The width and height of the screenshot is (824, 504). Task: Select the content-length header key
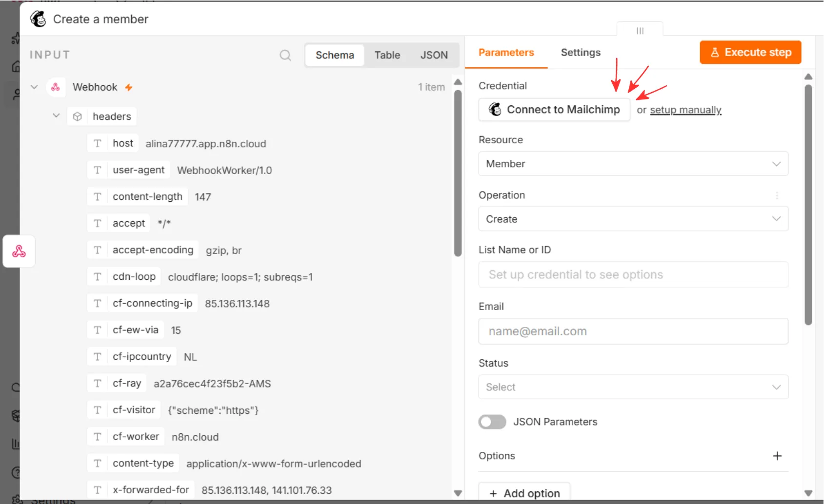tap(147, 196)
